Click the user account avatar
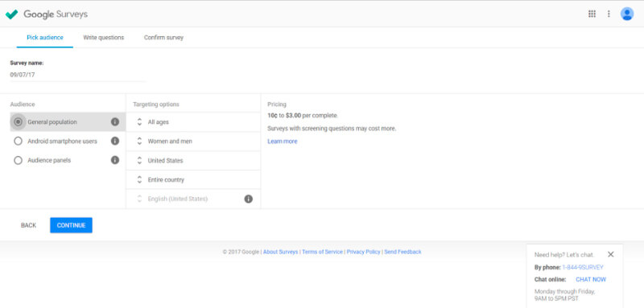 point(627,14)
